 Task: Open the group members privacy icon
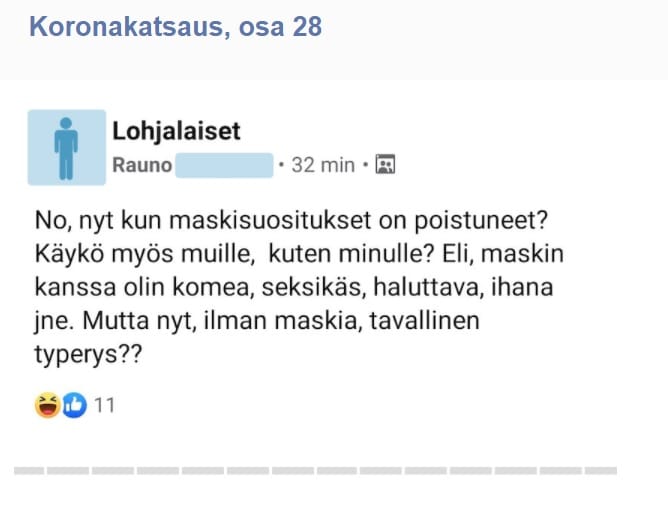(x=385, y=164)
